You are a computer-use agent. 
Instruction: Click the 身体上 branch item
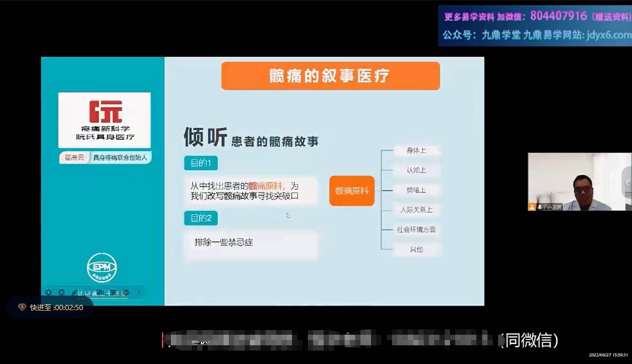417,150
